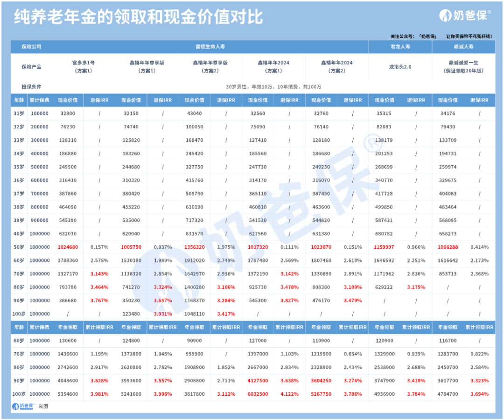Click the 投保条件 row label

[x=31, y=87]
